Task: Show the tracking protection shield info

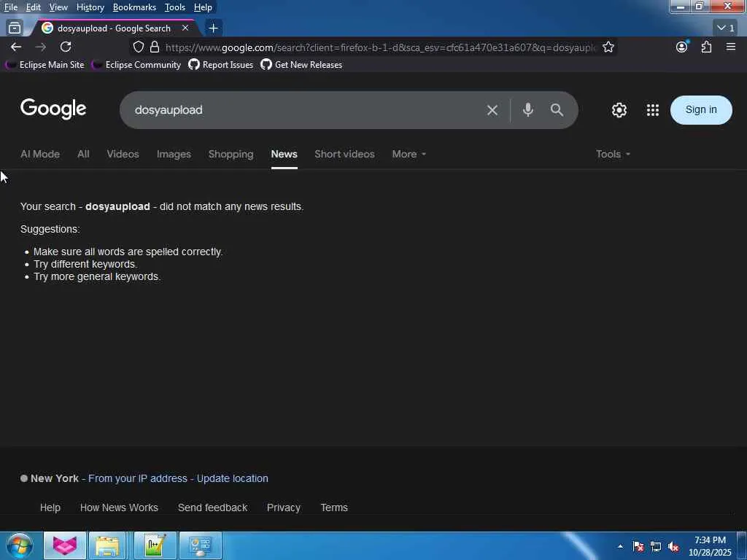Action: pyautogui.click(x=138, y=47)
